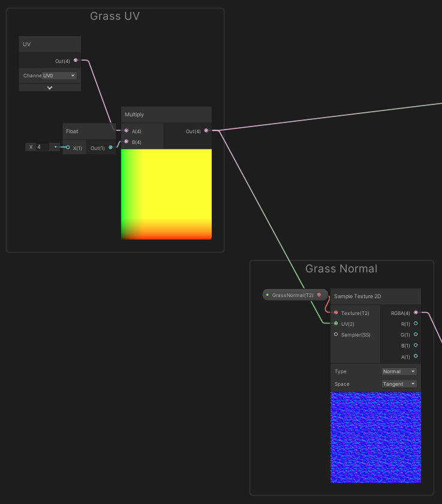Click the GrassNormal(T2) output port

(x=319, y=295)
